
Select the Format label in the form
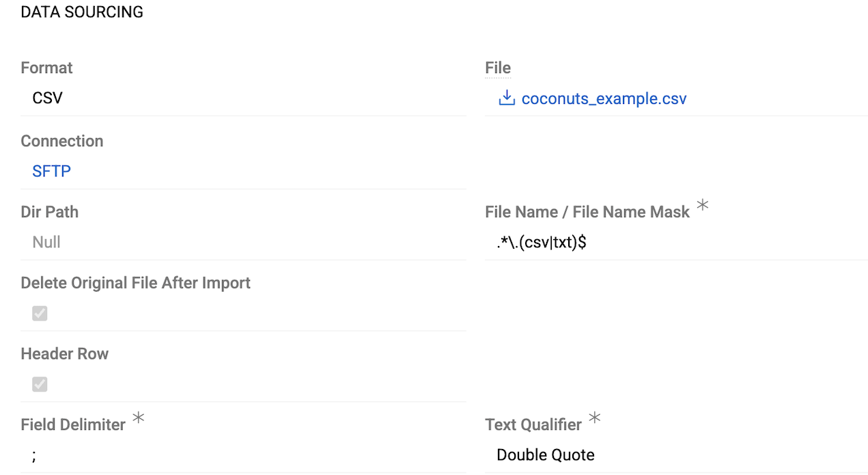46,68
